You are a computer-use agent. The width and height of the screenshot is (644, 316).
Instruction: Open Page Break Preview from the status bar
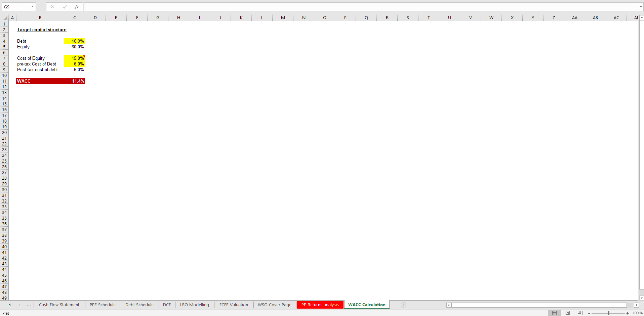click(x=580, y=313)
